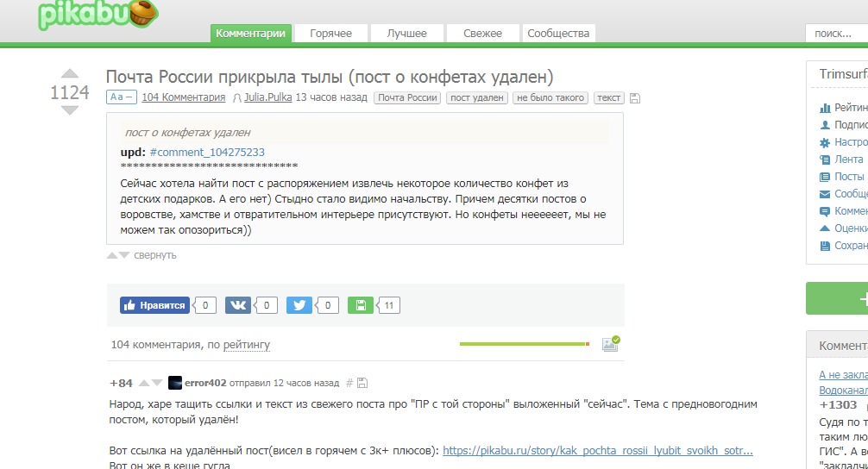Click the green save share button

point(361,305)
